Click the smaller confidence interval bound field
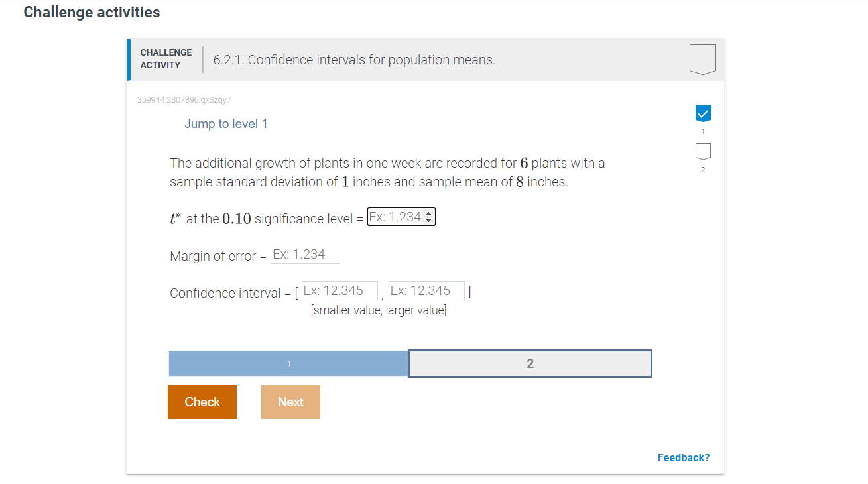The width and height of the screenshot is (868, 484). click(x=340, y=290)
